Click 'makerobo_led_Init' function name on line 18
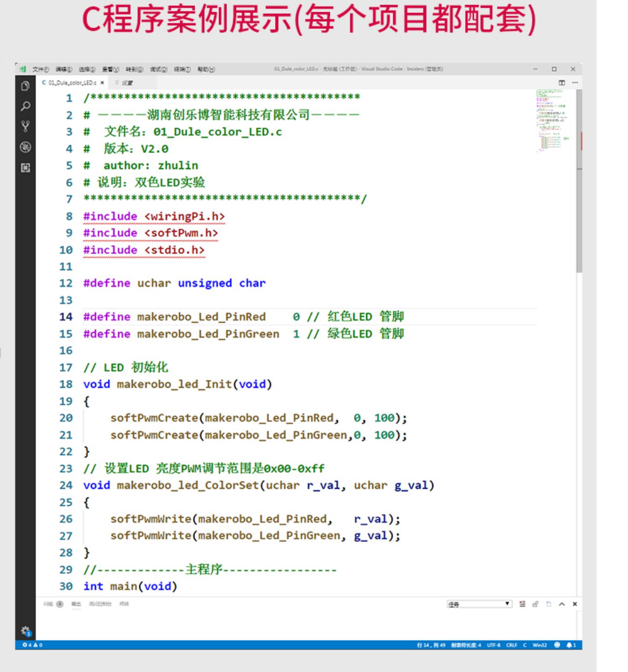This screenshot has width=628, height=672. 174,384
